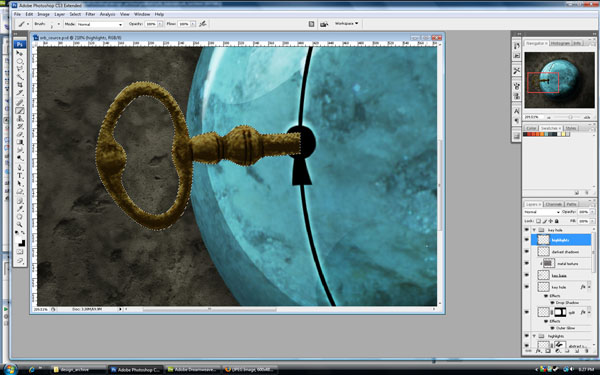The height and width of the screenshot is (375, 600).
Task: Hide the darkest shadows layer
Action: pyautogui.click(x=527, y=252)
